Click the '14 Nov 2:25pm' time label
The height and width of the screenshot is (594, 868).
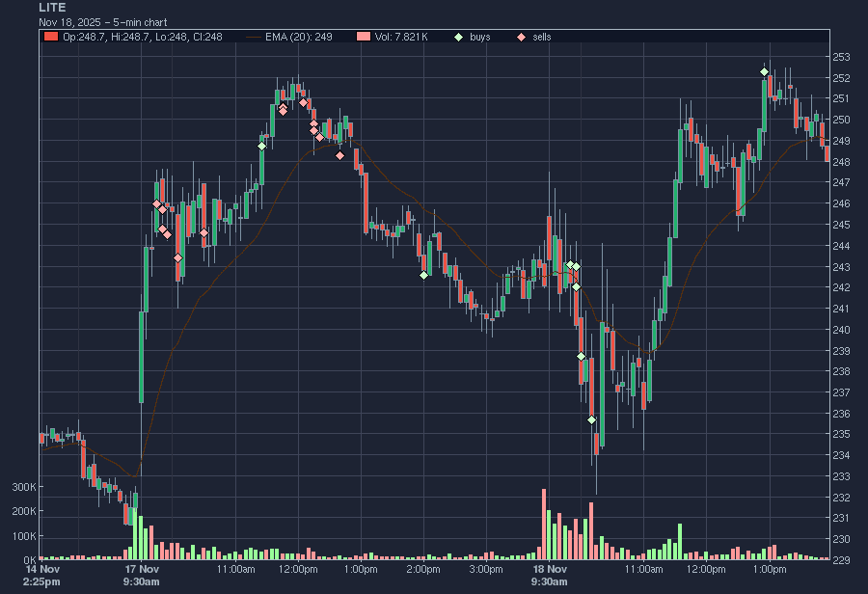[x=42, y=575]
